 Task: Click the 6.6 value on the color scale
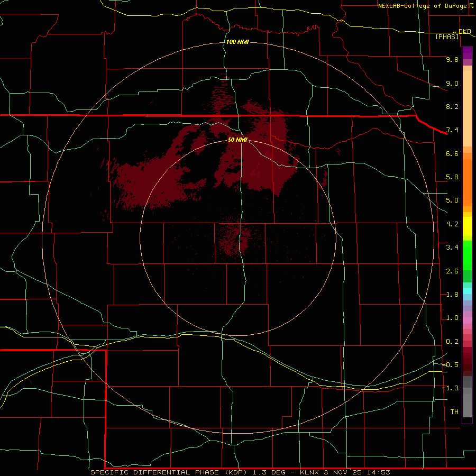pyautogui.click(x=452, y=153)
